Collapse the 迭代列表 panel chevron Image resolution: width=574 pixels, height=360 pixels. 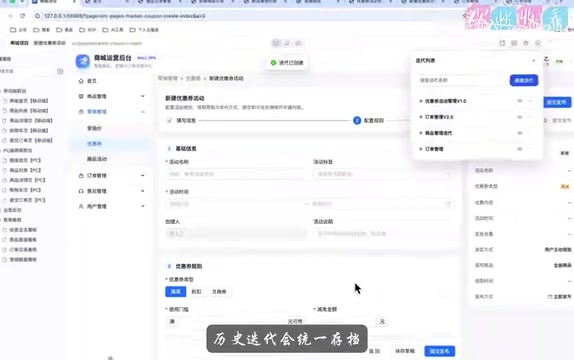click(533, 61)
